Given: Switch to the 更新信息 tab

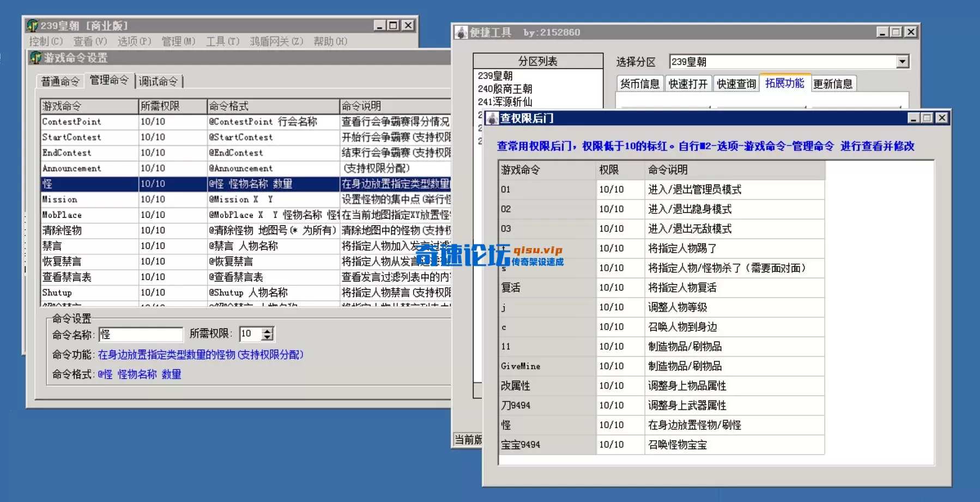Looking at the screenshot, I should coord(834,83).
